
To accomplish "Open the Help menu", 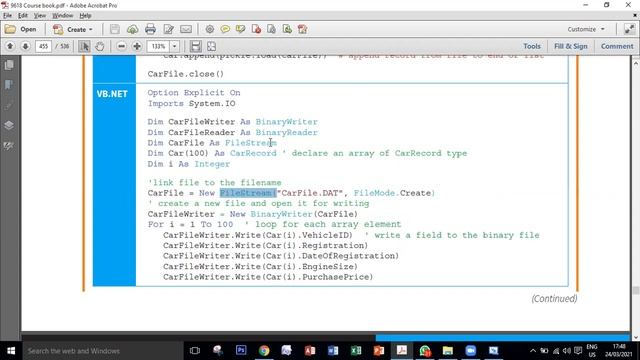I will 85,16.
